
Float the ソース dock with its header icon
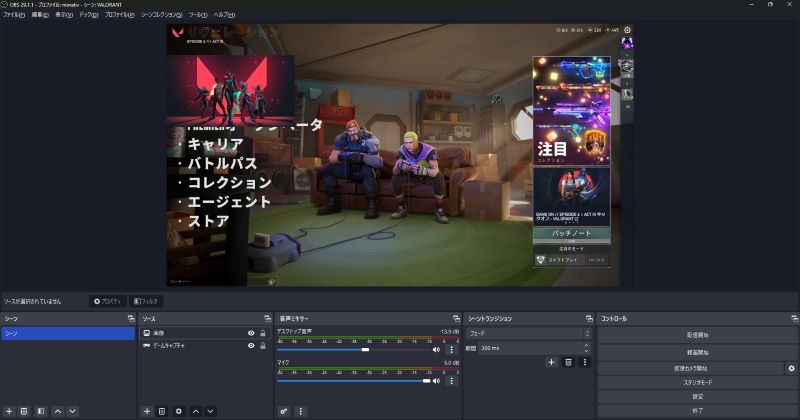267,318
